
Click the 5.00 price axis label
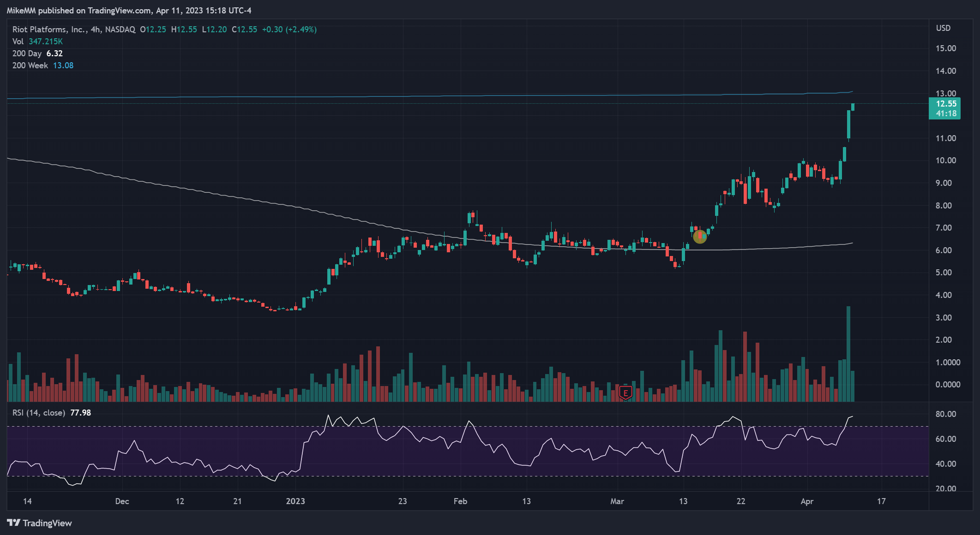coord(944,273)
